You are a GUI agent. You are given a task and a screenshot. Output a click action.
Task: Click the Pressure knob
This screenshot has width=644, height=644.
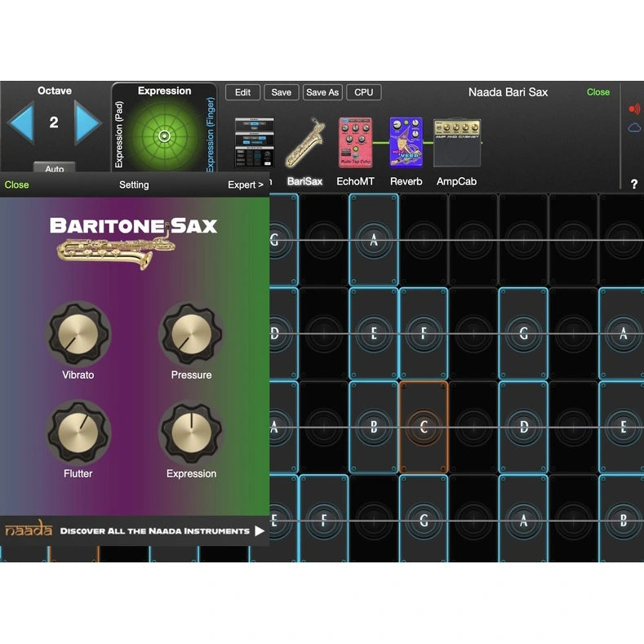pos(191,335)
